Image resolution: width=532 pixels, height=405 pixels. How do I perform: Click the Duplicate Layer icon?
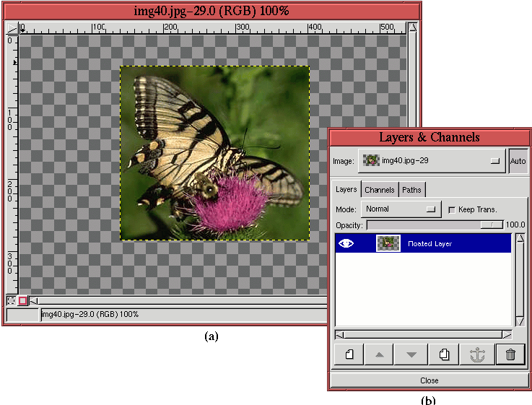[444, 354]
